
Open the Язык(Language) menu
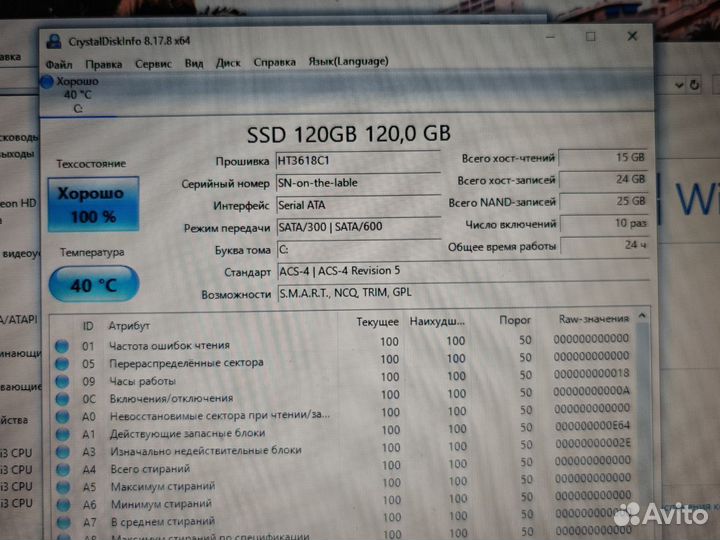point(348,61)
